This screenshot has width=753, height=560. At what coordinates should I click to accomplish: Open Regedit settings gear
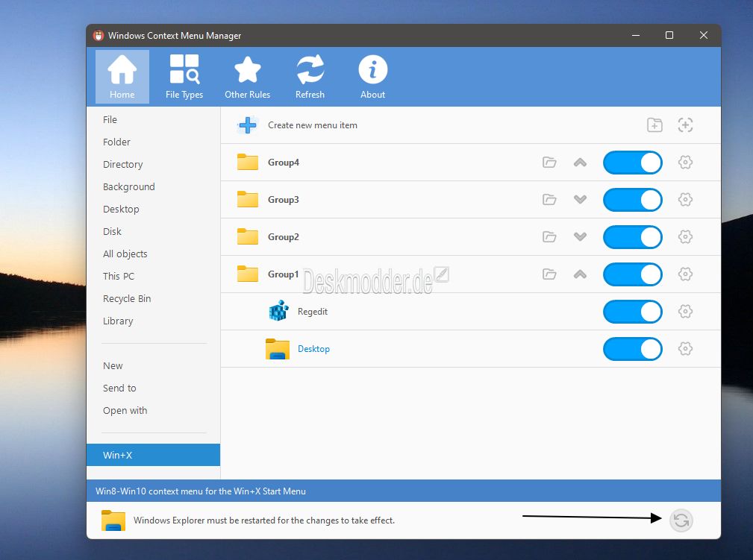tap(685, 312)
